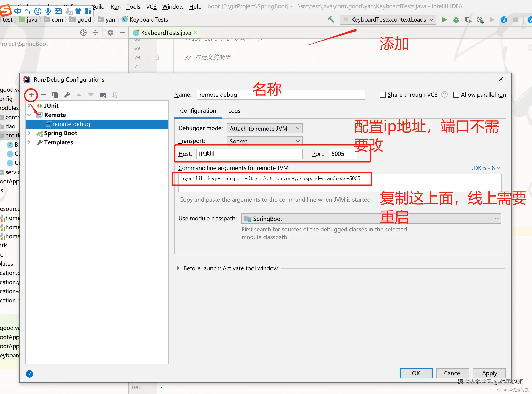The height and width of the screenshot is (394, 532).
Task: Expand the Spring Boot tree node
Action: pyautogui.click(x=29, y=133)
